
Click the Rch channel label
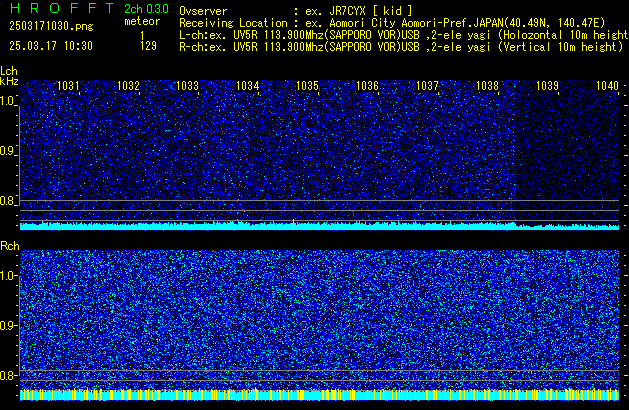(10, 246)
